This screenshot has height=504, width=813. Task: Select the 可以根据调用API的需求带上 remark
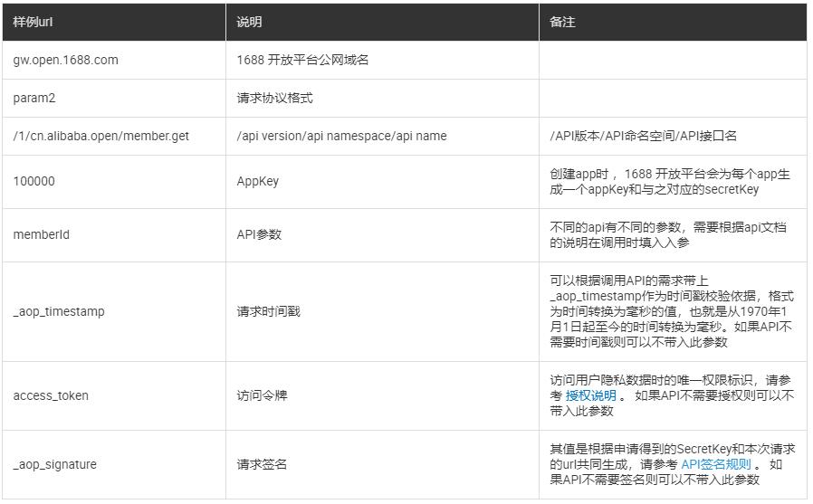(673, 312)
